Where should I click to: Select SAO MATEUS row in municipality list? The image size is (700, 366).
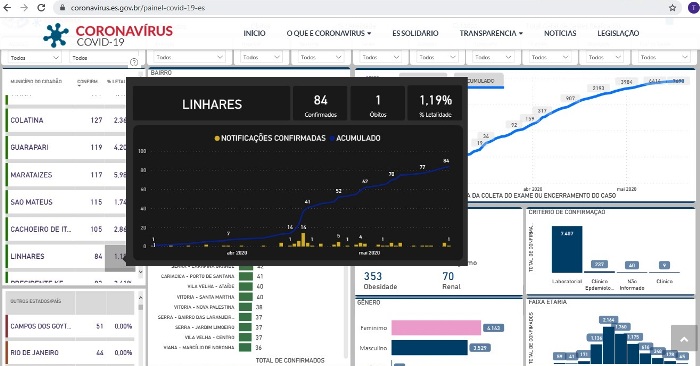point(67,202)
